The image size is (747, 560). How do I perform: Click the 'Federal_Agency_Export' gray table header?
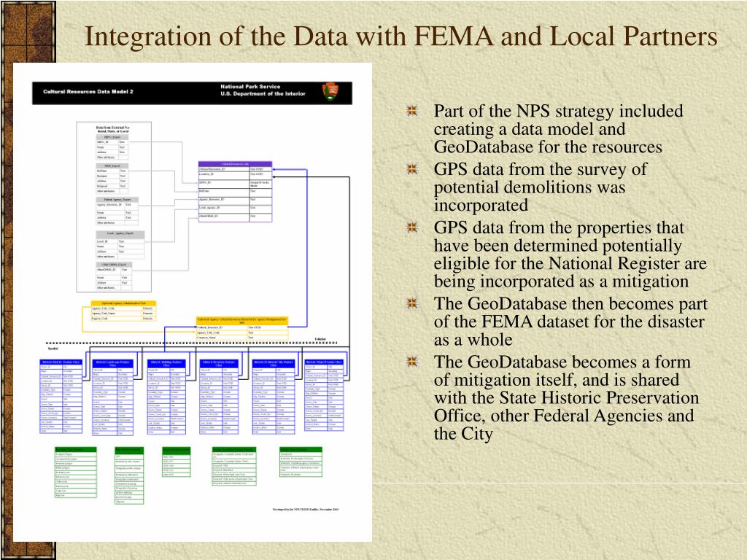(x=117, y=200)
